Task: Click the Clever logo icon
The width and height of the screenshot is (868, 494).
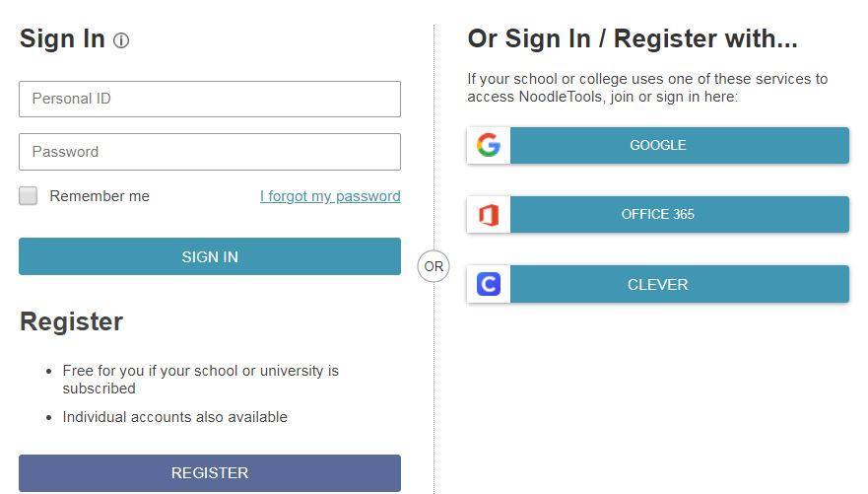Action: (489, 284)
